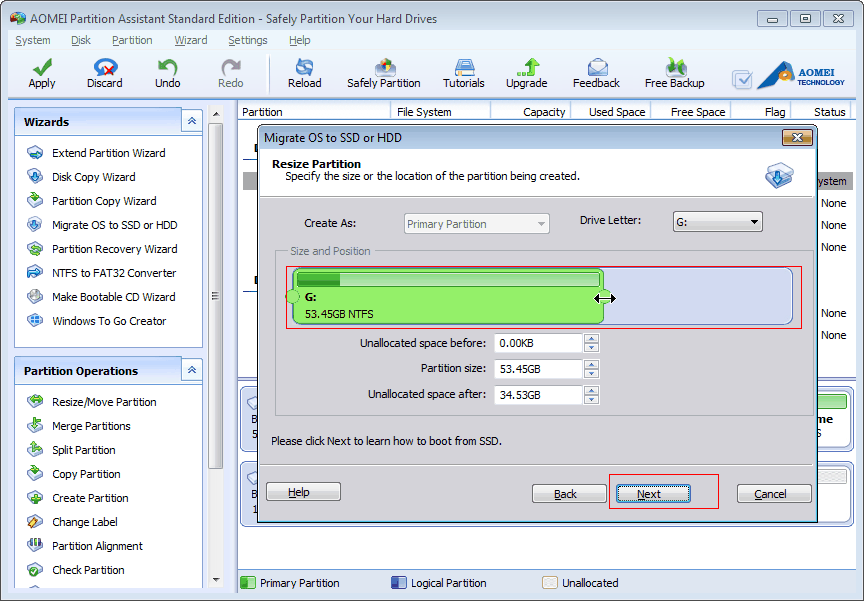Click the green G: partition block
The image size is (864, 601).
(448, 296)
